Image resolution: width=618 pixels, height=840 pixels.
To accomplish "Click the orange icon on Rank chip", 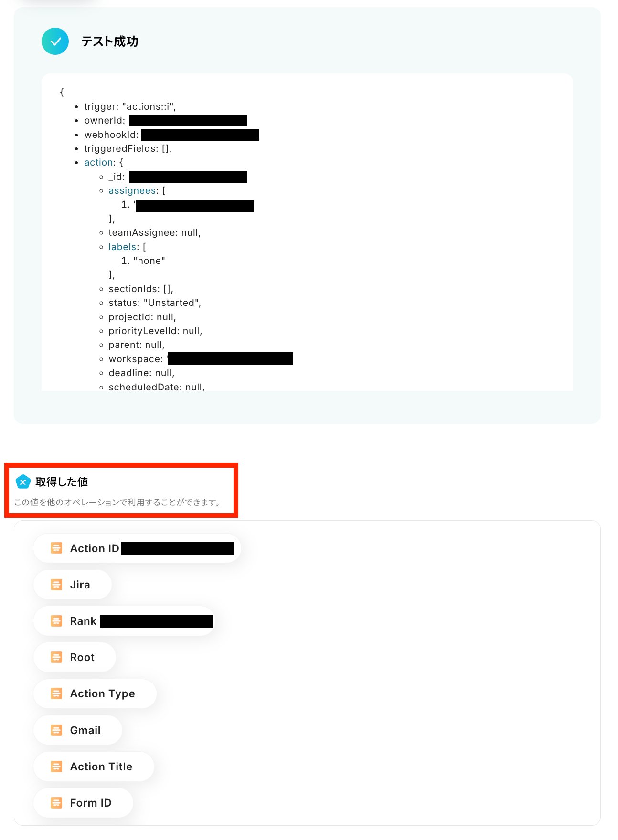I will tap(56, 621).
